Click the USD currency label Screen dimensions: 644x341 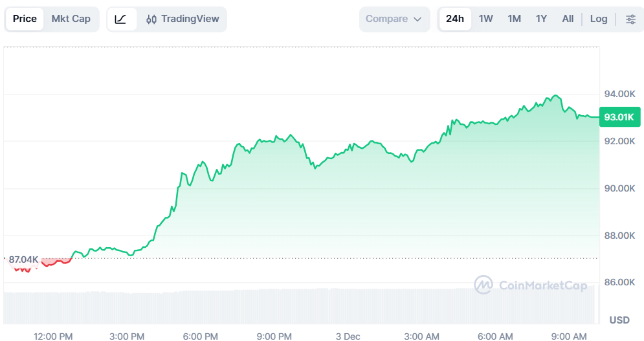tap(619, 320)
